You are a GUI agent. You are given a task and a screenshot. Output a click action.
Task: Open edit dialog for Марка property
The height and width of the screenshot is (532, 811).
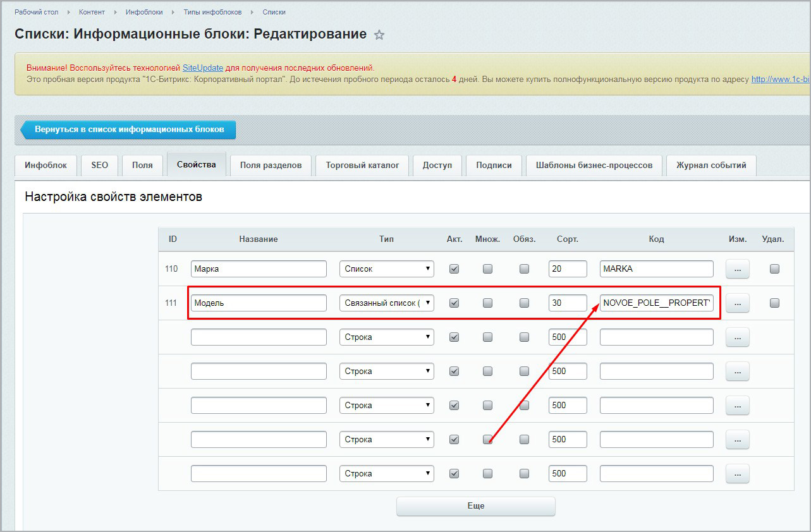click(x=738, y=269)
